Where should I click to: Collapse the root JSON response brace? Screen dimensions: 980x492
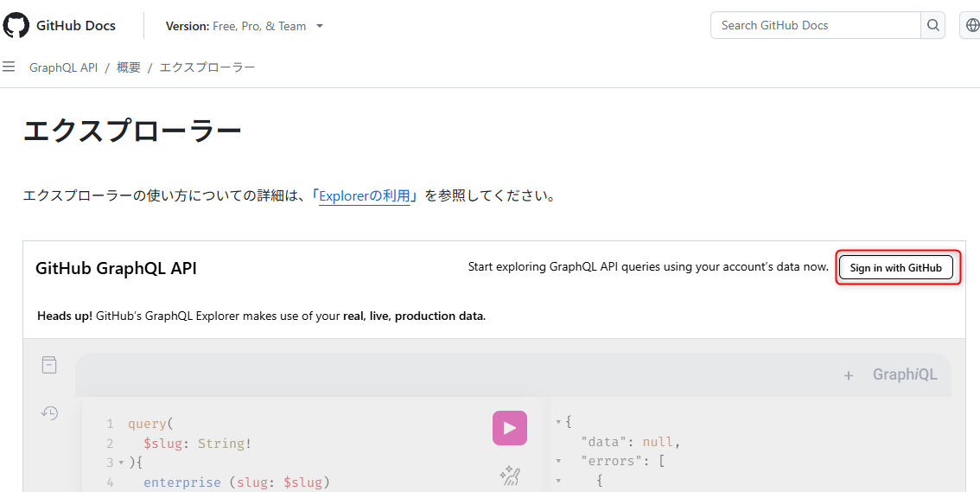[558, 422]
